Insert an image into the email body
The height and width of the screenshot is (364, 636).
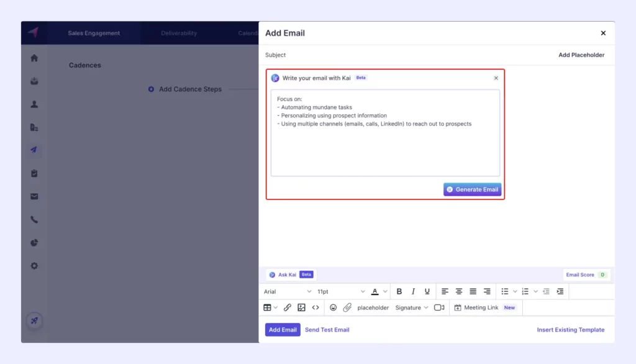pos(301,307)
